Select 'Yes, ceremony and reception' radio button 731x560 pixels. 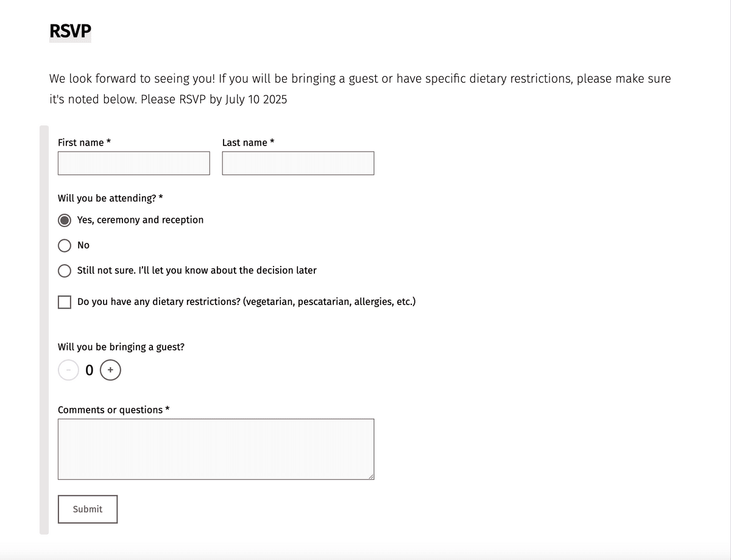point(65,220)
